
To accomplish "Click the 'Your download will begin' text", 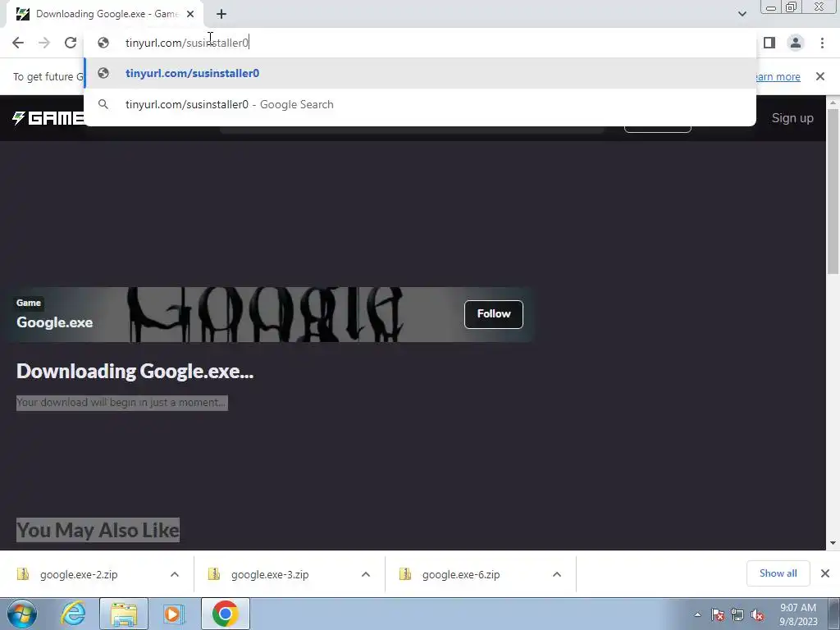I will (x=121, y=403).
